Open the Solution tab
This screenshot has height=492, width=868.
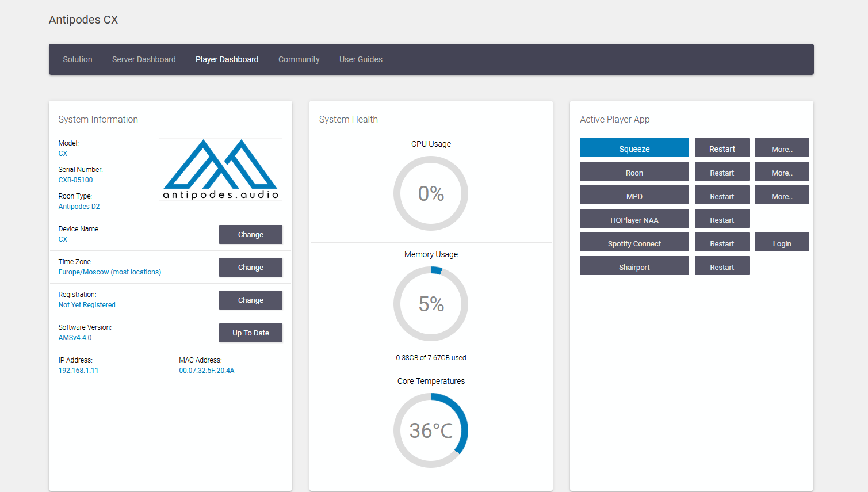tap(78, 59)
